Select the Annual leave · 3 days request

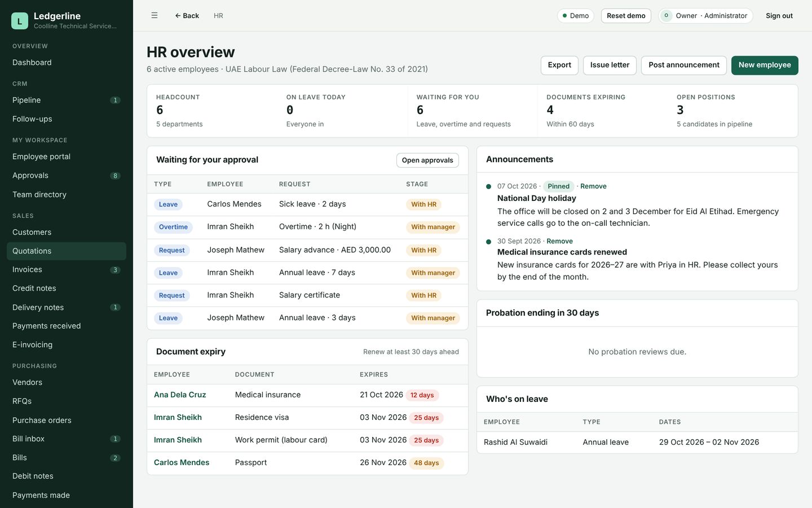pyautogui.click(x=307, y=318)
